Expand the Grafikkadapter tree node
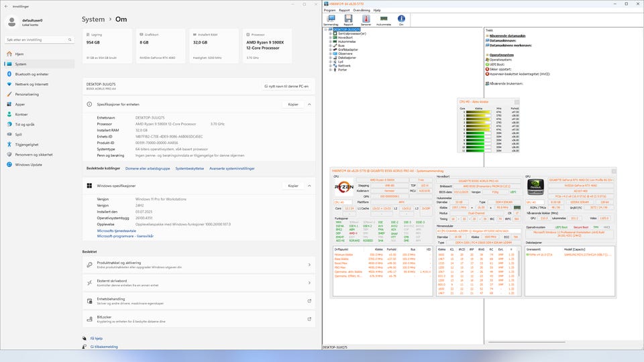Image resolution: width=644 pixels, height=362 pixels. [x=331, y=50]
